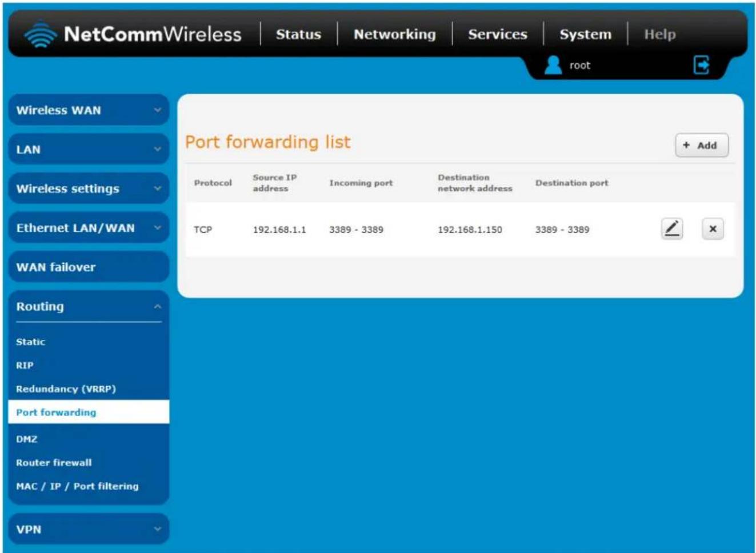756x553 pixels.
Task: Open the Static routing page
Action: [31, 342]
